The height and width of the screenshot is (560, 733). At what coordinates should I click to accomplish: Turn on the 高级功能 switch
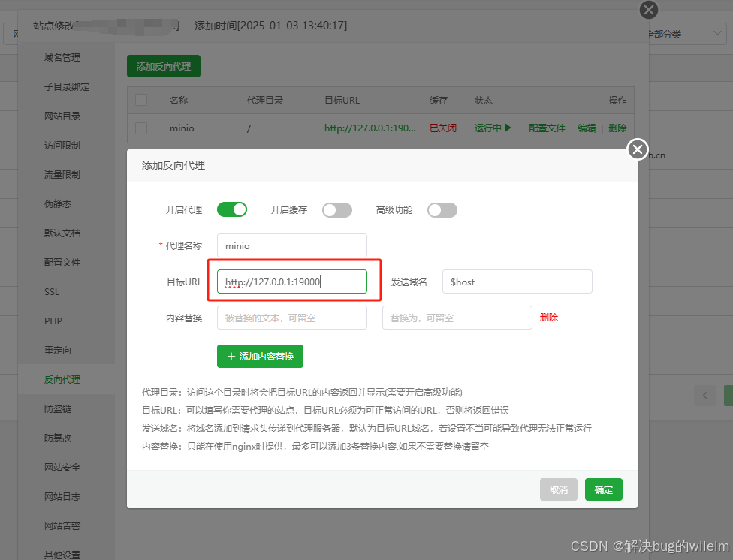[442, 210]
